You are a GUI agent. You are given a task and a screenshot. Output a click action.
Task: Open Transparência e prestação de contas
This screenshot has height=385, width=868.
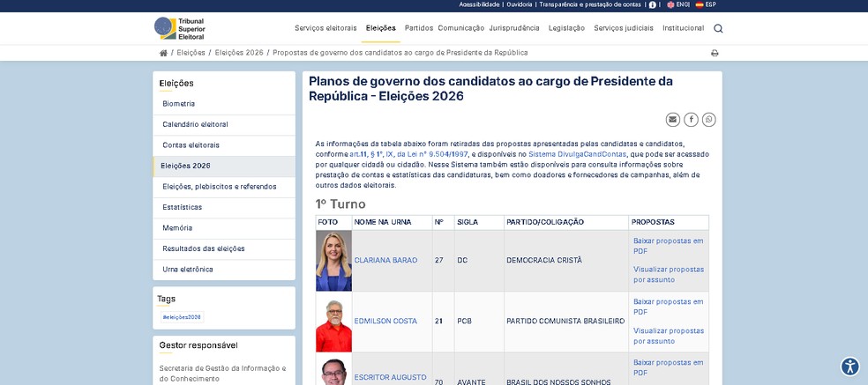coord(590,4)
